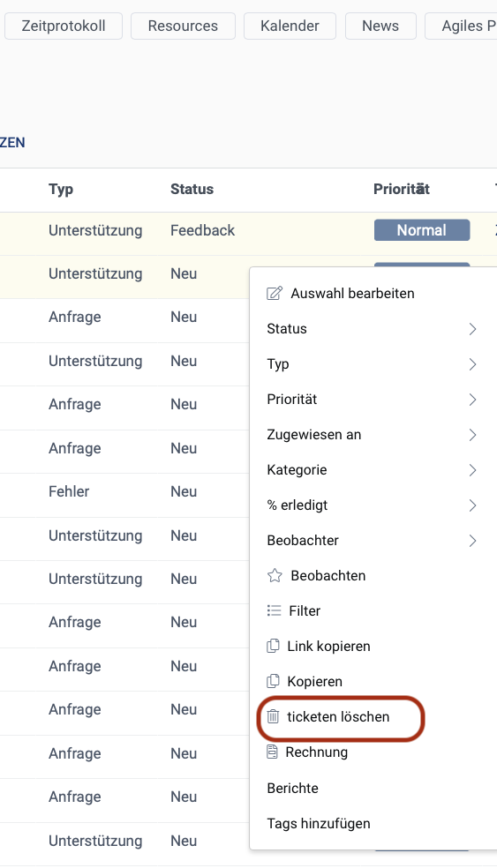
Task: Expand the Status submenu arrow
Action: click(472, 329)
